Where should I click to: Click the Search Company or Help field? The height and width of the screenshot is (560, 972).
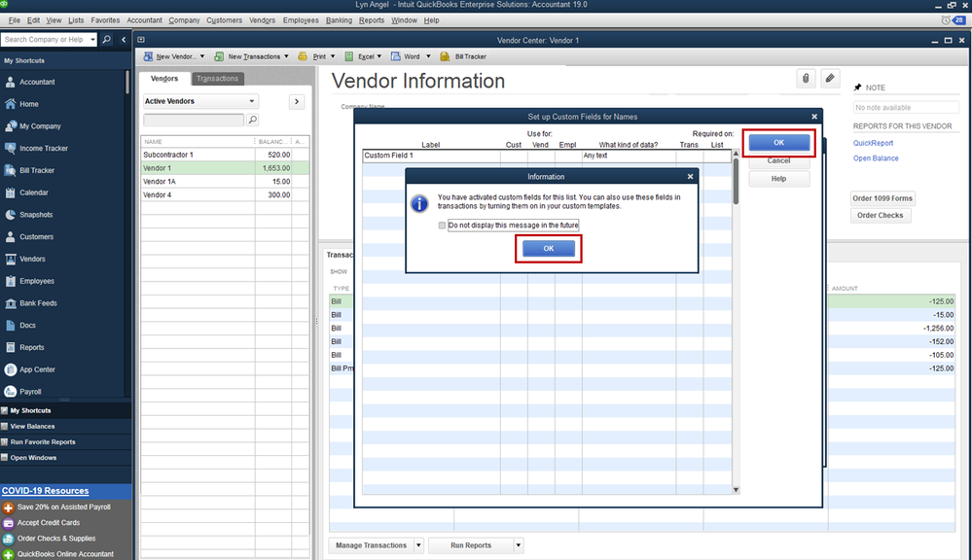pyautogui.click(x=46, y=40)
